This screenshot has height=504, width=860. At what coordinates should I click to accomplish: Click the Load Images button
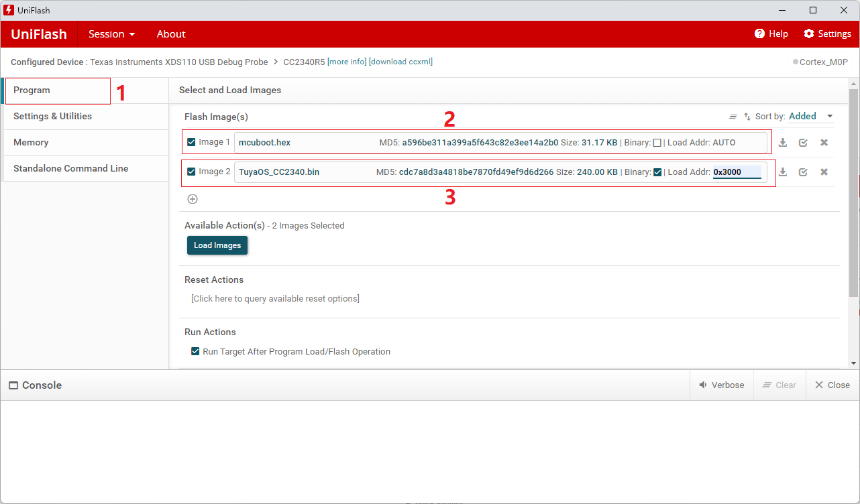(217, 245)
